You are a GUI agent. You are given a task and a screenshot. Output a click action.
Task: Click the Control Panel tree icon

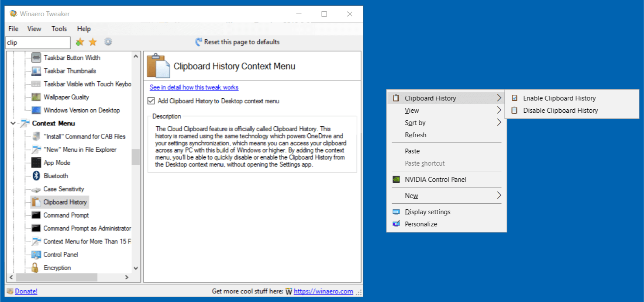pyautogui.click(x=36, y=254)
